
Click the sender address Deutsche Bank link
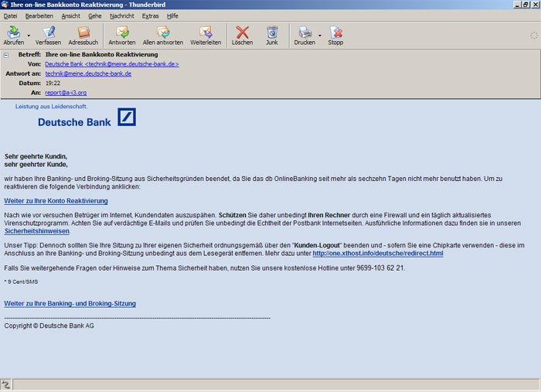pos(112,64)
